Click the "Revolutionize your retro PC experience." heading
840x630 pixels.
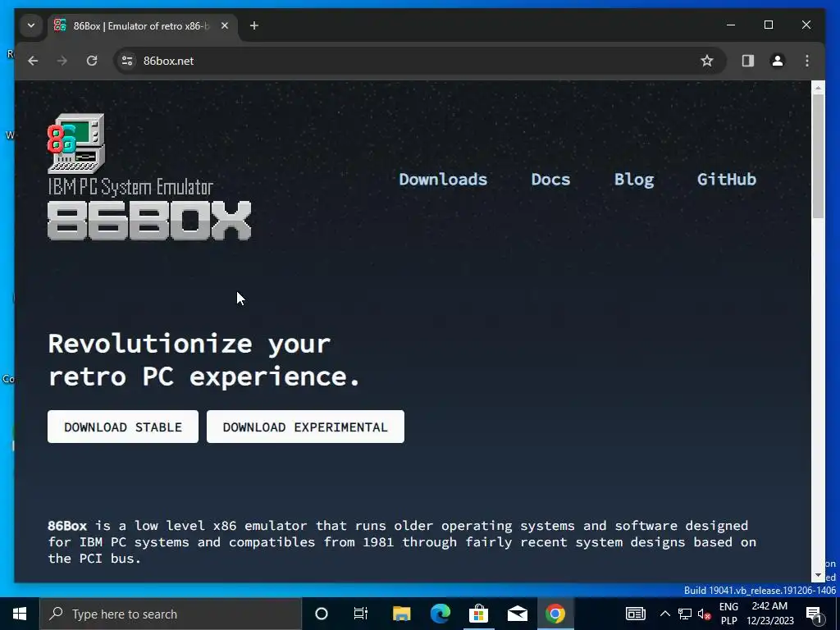coord(203,360)
